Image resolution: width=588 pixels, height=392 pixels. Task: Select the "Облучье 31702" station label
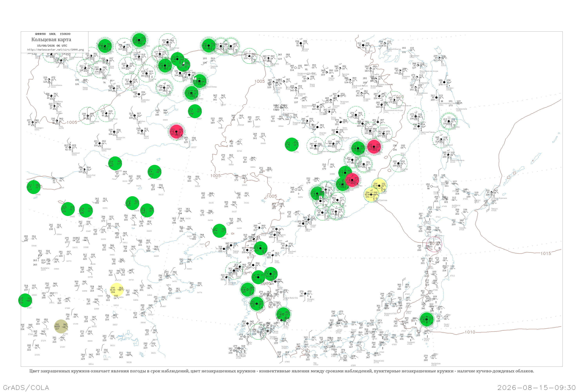pos(323,134)
